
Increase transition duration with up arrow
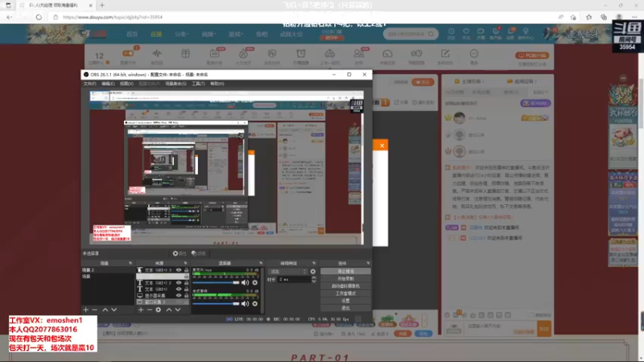(x=314, y=278)
